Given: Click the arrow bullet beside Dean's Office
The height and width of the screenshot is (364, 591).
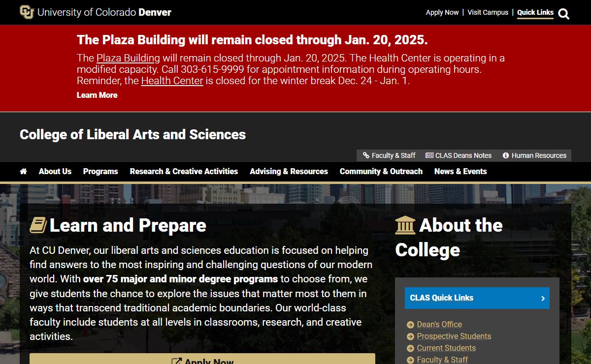Looking at the screenshot, I should coord(410,325).
